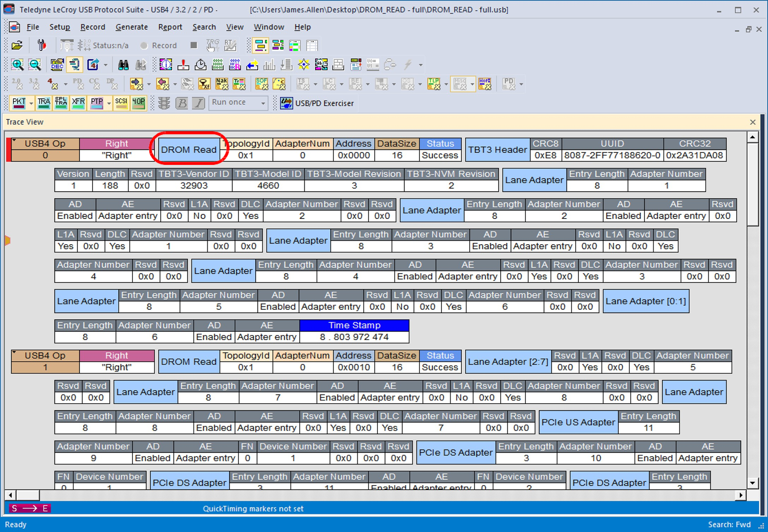This screenshot has width=768, height=532.
Task: Collapse the USB4 Op 0 packet
Action: click(x=14, y=140)
